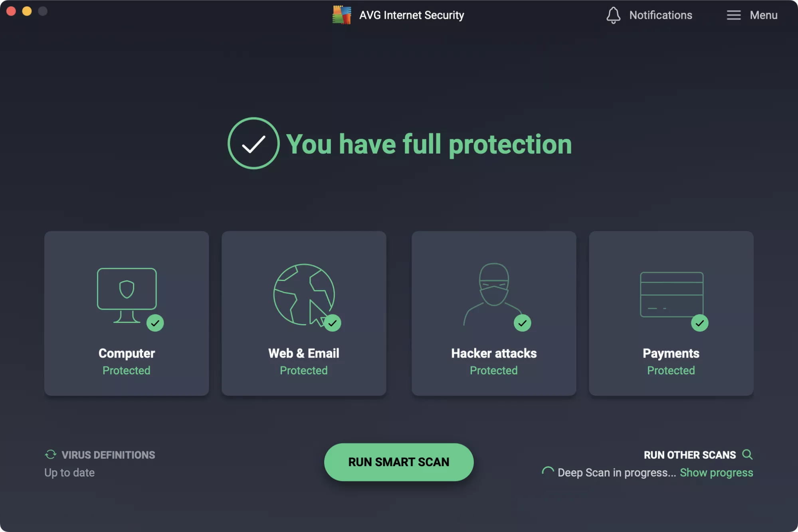Screen dimensions: 798x532
Task: Click the masked hacker figure icon
Action: pyautogui.click(x=493, y=293)
